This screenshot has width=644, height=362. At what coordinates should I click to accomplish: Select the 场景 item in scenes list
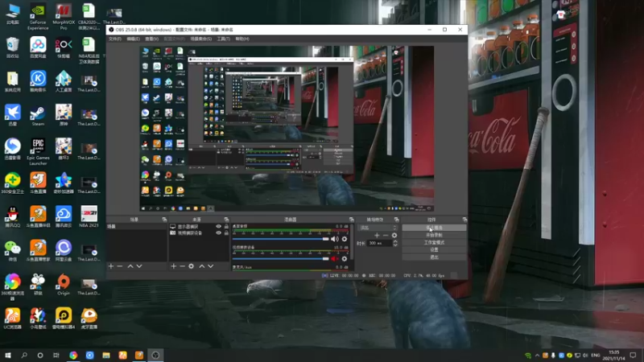pos(137,227)
